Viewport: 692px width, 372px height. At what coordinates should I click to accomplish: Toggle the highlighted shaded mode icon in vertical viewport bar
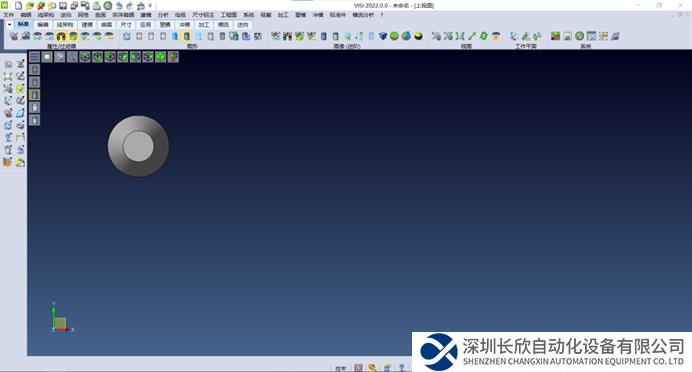click(x=34, y=94)
